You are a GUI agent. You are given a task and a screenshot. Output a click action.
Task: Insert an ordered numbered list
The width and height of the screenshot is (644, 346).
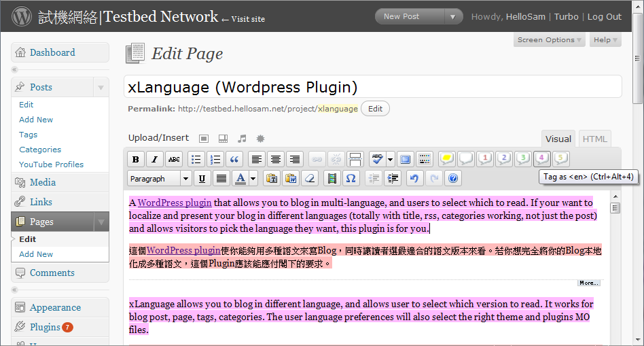point(215,159)
